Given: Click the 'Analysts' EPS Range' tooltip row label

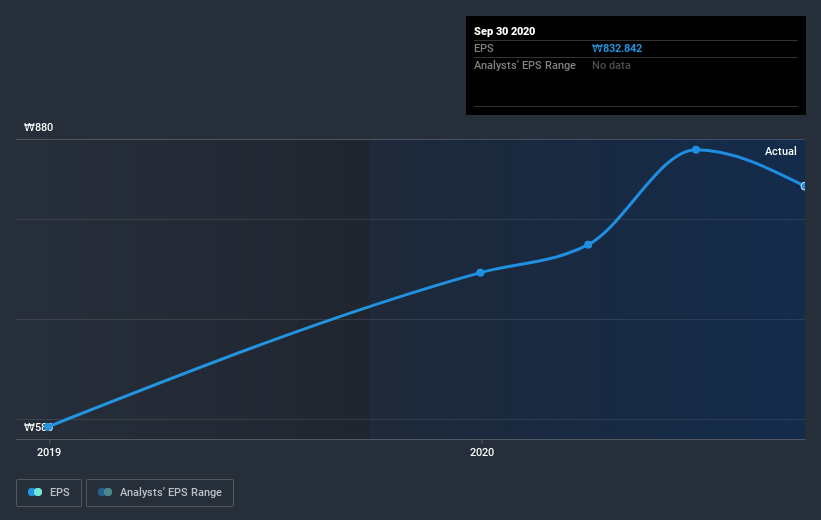Looking at the screenshot, I should pos(525,65).
